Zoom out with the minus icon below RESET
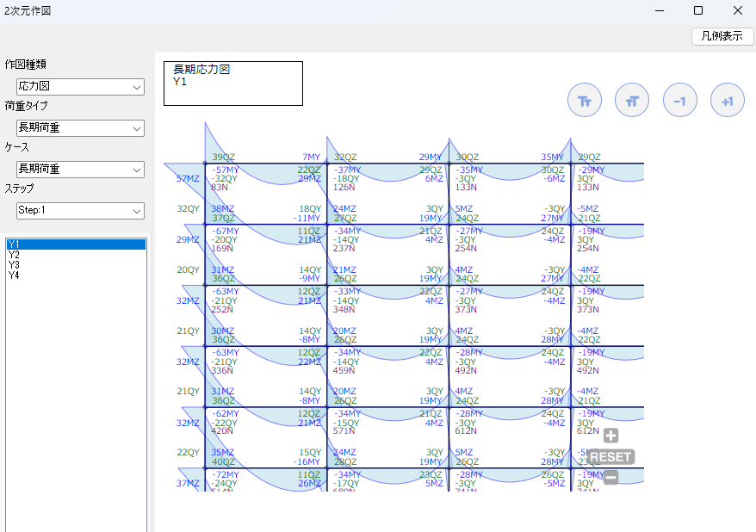 [610, 477]
